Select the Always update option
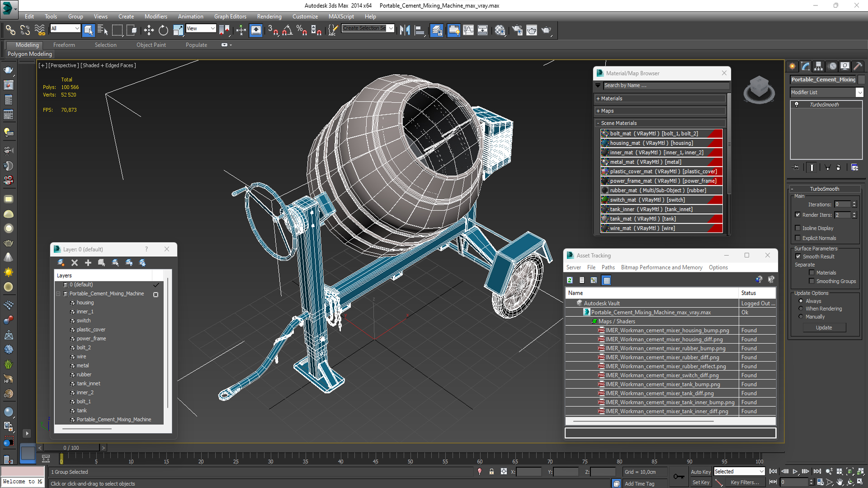Image resolution: width=868 pixels, height=488 pixels. (x=801, y=301)
